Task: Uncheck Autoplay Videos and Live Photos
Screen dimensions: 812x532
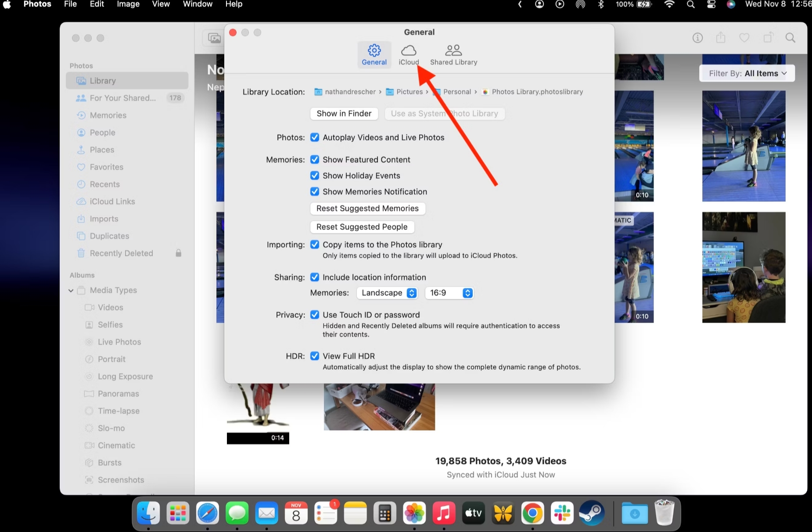Action: click(315, 137)
